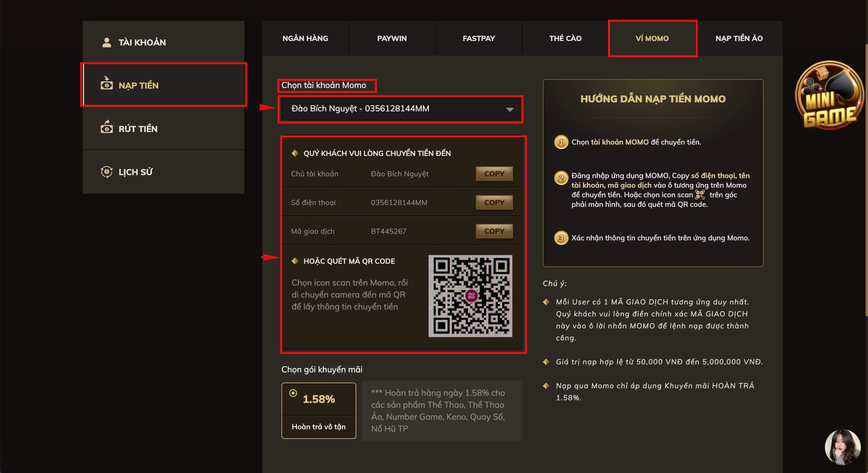Click the Chọn gói khuyến mãi label
868x473 pixels.
[x=322, y=369]
